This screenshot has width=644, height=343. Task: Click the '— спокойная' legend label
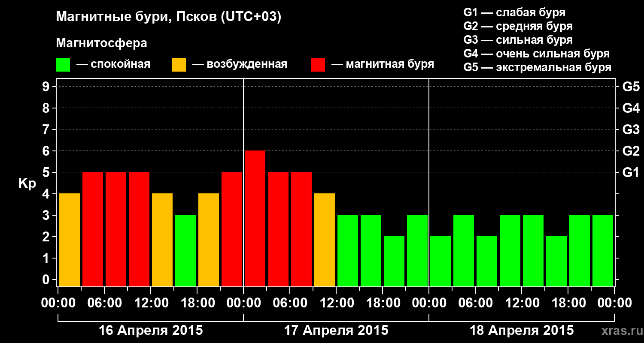pos(113,65)
